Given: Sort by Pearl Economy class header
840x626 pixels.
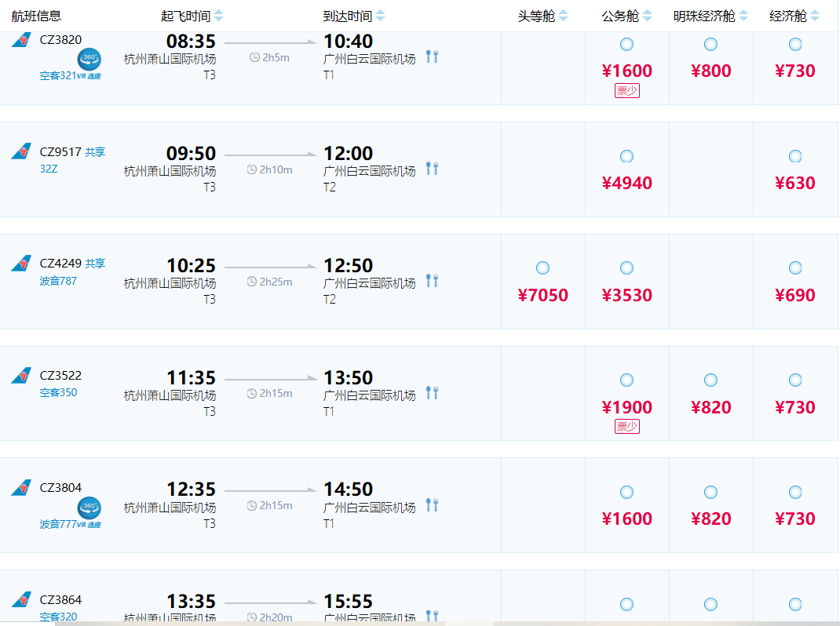Looking at the screenshot, I should pos(743,16).
